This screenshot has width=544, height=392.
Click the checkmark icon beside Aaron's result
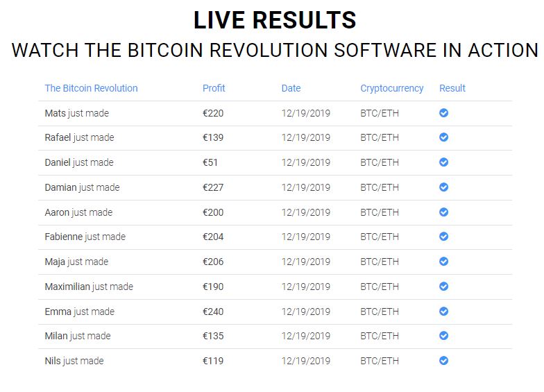tap(443, 212)
